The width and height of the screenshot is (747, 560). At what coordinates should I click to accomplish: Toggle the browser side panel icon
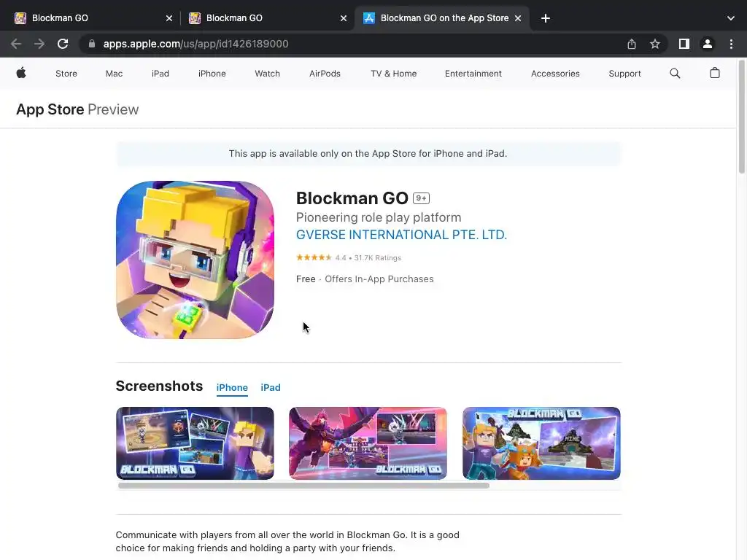tap(684, 44)
